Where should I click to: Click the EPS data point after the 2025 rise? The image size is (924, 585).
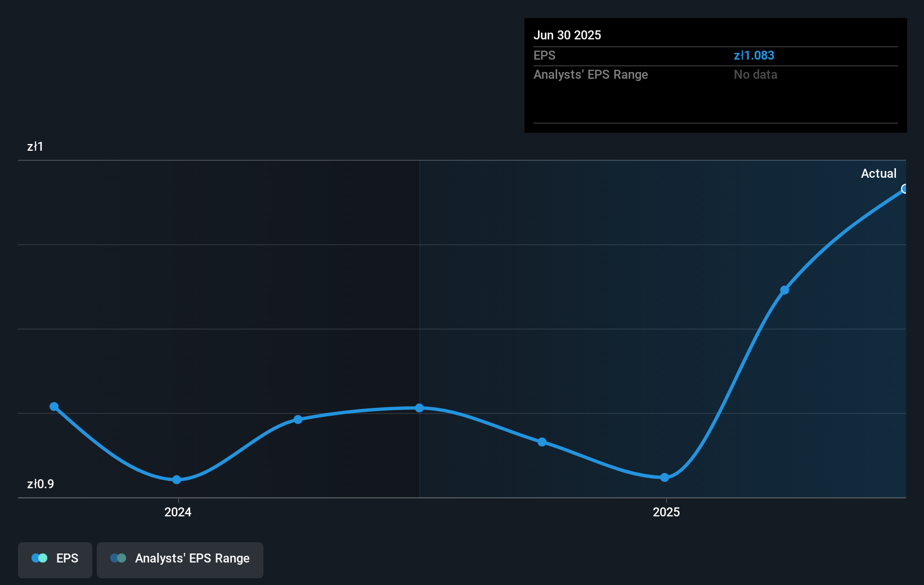(784, 290)
